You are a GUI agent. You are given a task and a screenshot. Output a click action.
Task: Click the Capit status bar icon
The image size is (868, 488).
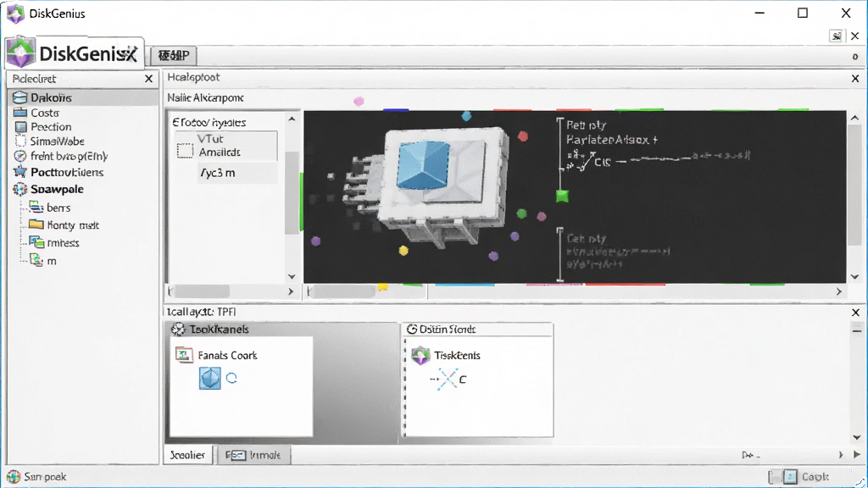(790, 476)
